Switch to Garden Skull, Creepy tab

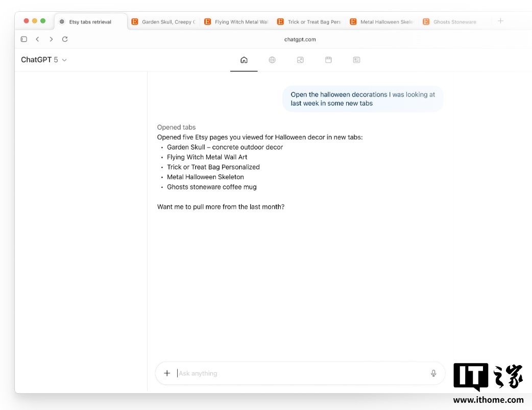tap(164, 22)
